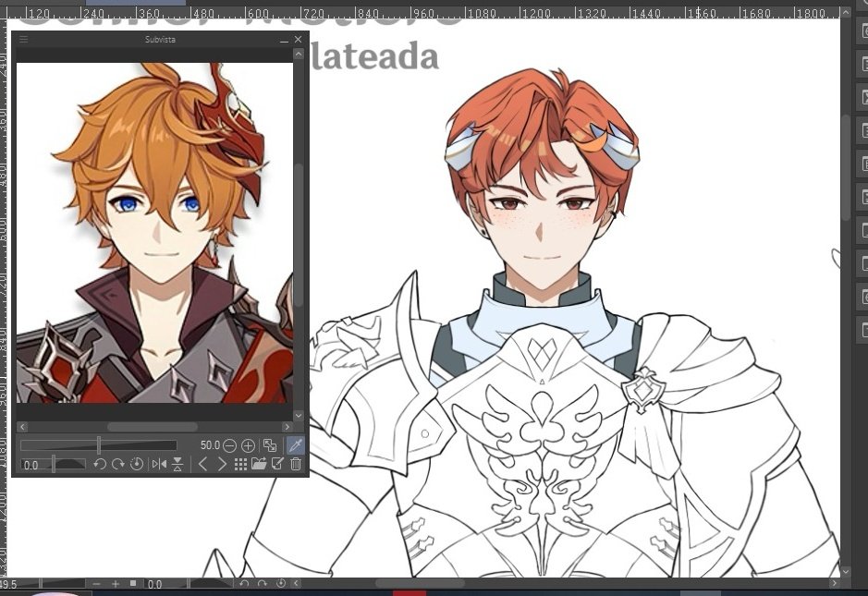
Task: Close the Subvista panel
Action: click(298, 40)
